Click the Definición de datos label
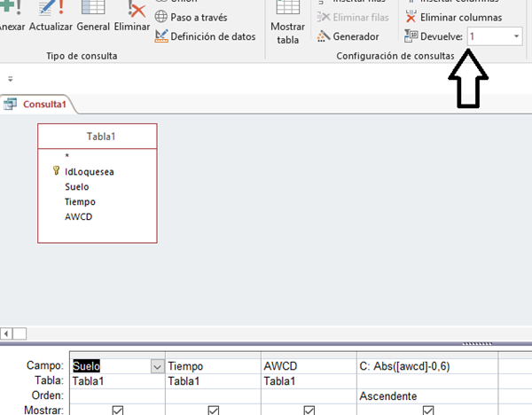The width and height of the screenshot is (532, 415). tap(213, 36)
